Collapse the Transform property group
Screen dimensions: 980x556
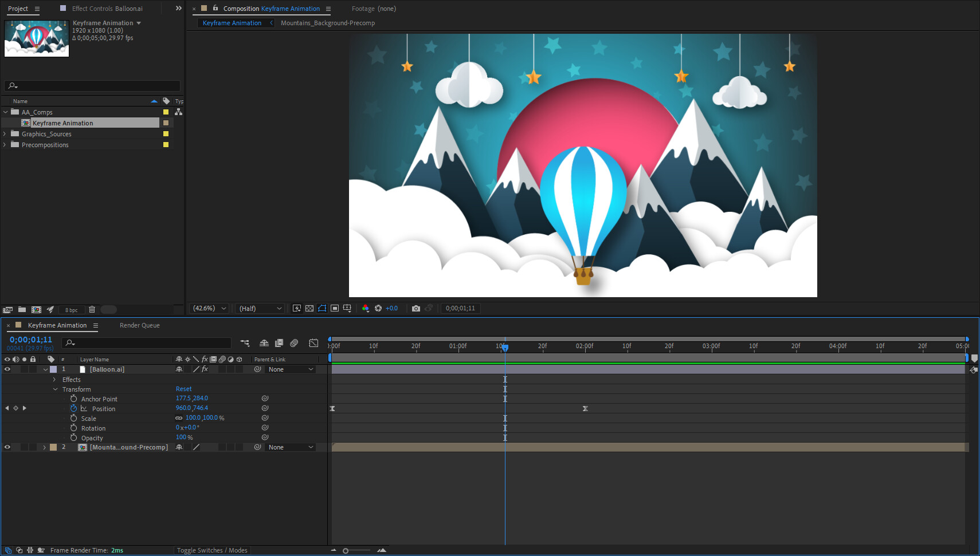[x=56, y=389]
